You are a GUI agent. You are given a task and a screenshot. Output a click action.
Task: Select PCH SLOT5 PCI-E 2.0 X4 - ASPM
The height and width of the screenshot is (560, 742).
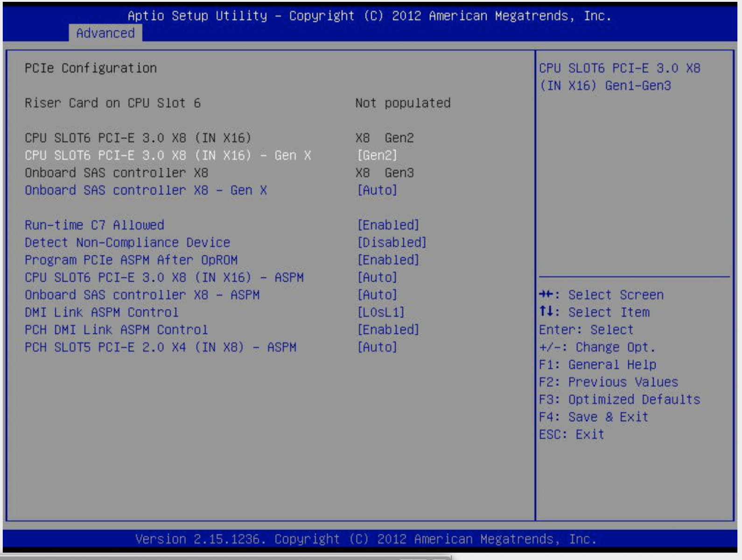pos(161,347)
